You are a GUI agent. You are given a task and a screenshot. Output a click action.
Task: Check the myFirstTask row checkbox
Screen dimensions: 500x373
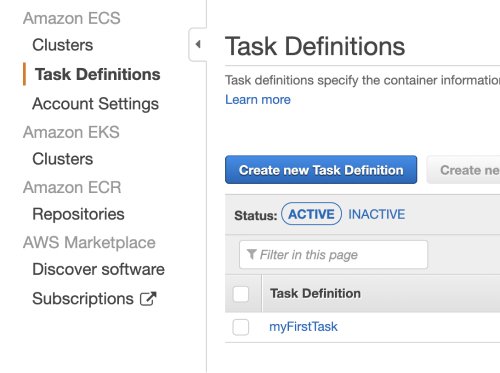tap(241, 327)
